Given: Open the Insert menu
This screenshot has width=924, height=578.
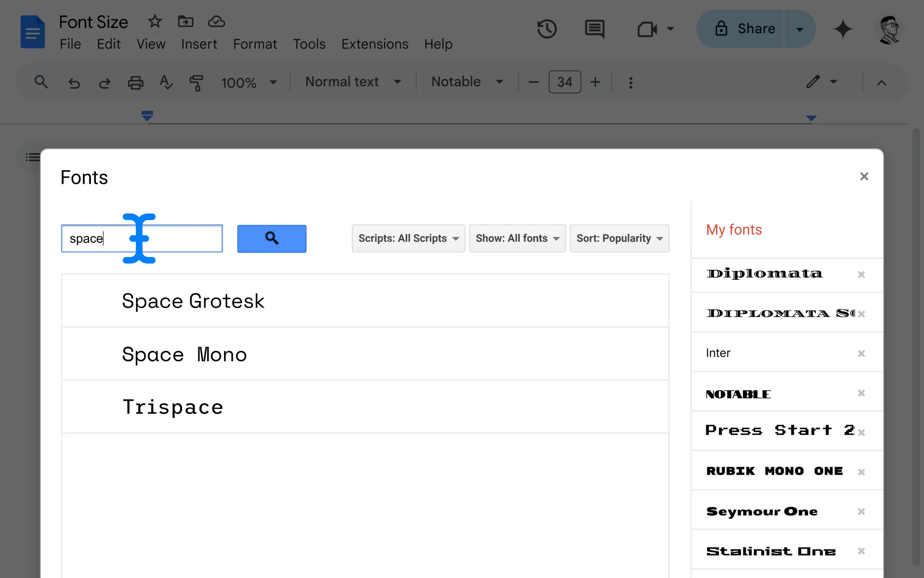Looking at the screenshot, I should tap(199, 44).
